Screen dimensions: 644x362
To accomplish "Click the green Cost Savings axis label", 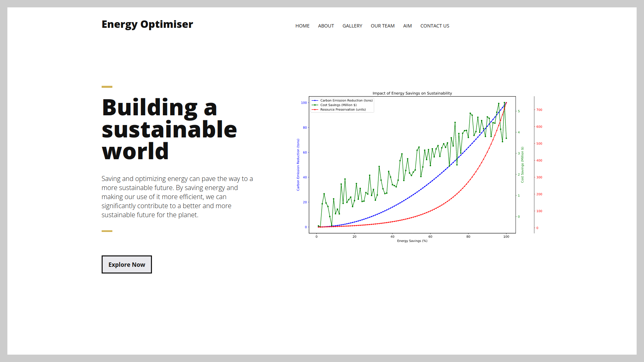I will tap(522, 165).
